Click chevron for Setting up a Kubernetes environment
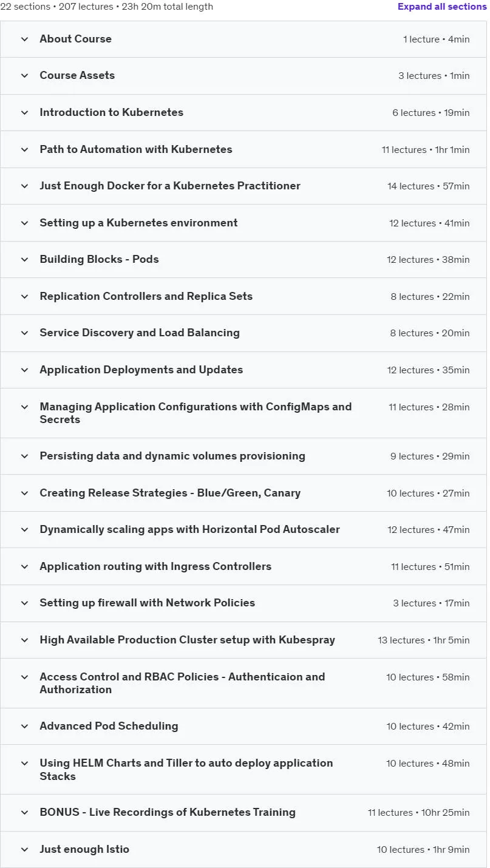 (25, 223)
